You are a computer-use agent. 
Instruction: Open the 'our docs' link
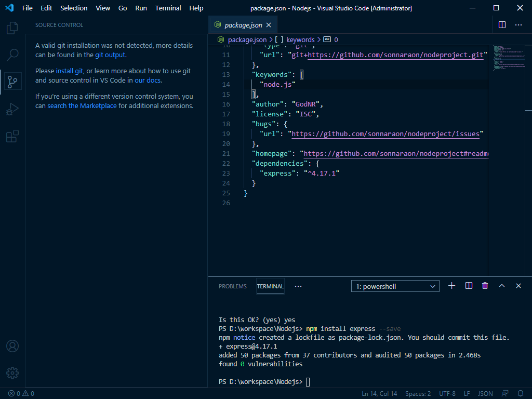[x=148, y=81]
